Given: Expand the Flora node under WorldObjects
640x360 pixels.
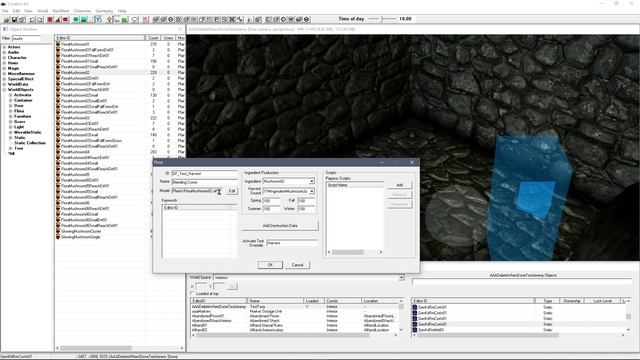Looking at the screenshot, I should point(11,111).
